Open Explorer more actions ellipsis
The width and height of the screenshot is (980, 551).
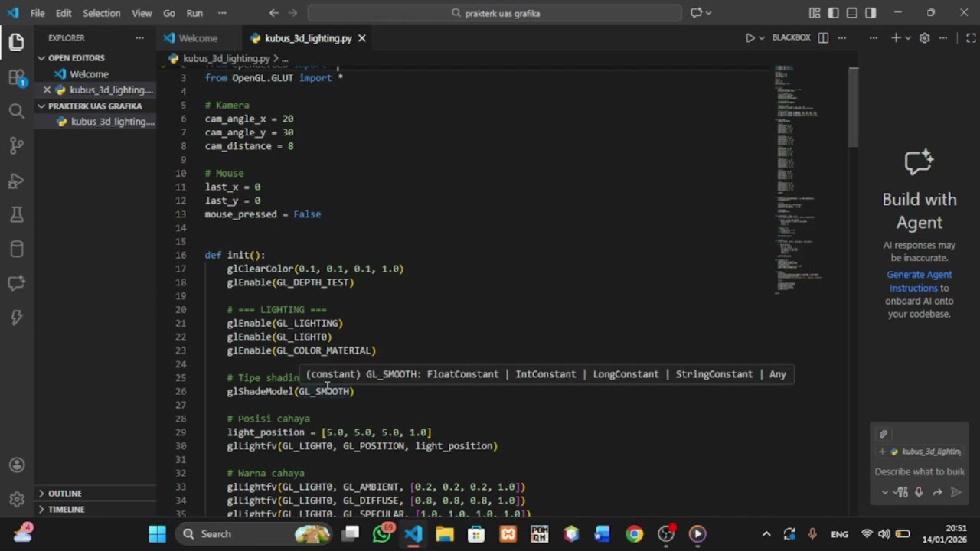coord(139,37)
